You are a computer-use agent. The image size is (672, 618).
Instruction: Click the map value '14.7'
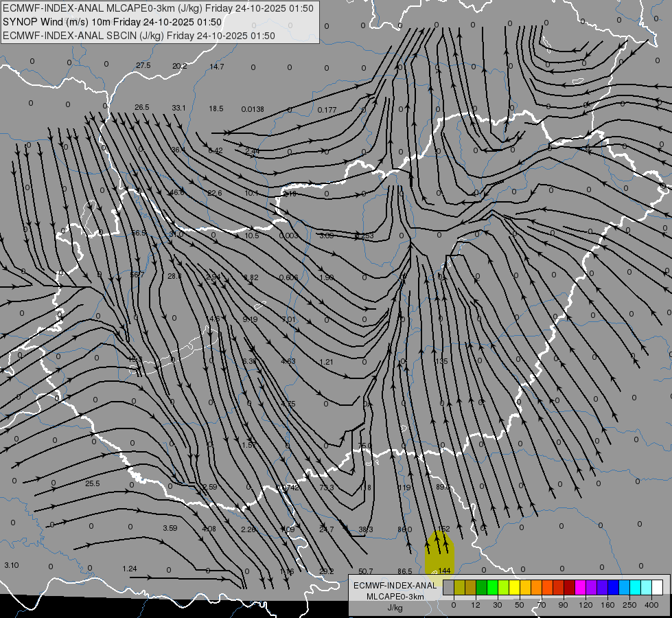pyautogui.click(x=217, y=67)
